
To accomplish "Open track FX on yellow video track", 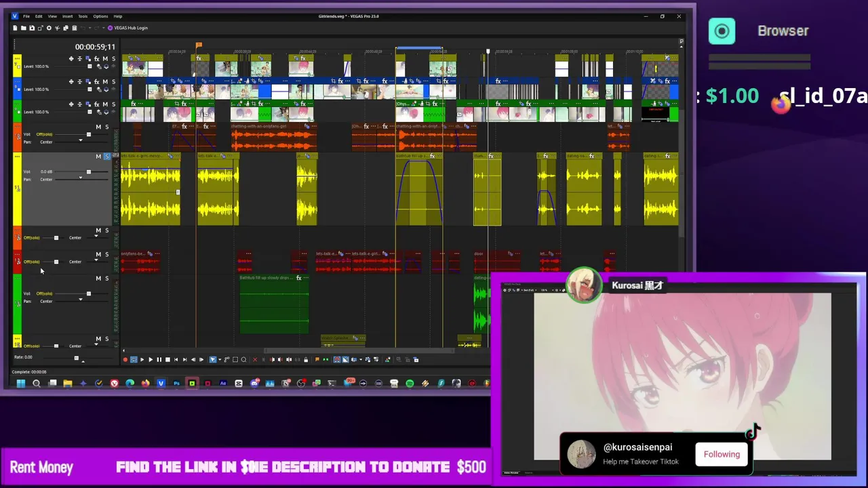I will (97, 58).
